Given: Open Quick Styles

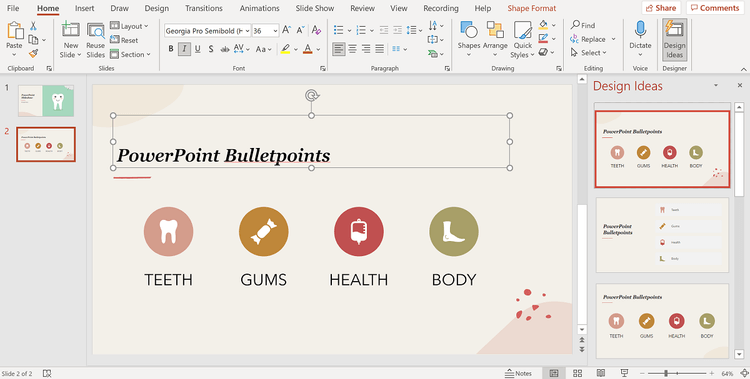Looking at the screenshot, I should click(522, 40).
